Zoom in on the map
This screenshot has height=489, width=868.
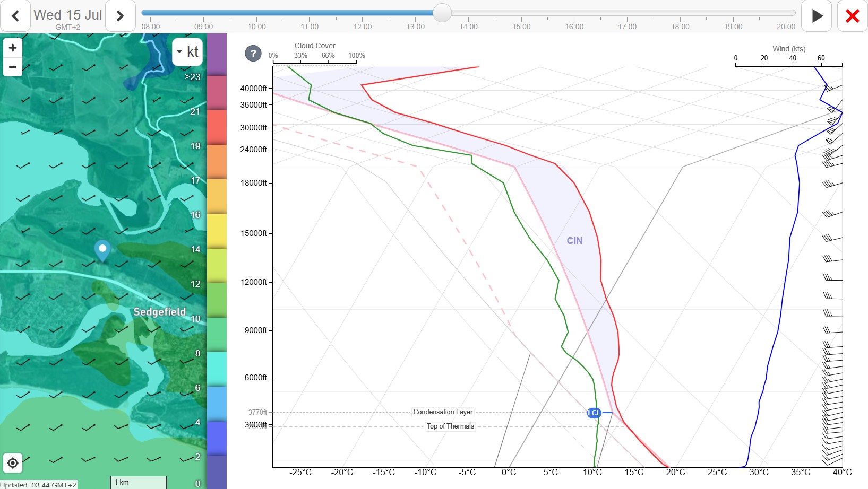tap(13, 48)
